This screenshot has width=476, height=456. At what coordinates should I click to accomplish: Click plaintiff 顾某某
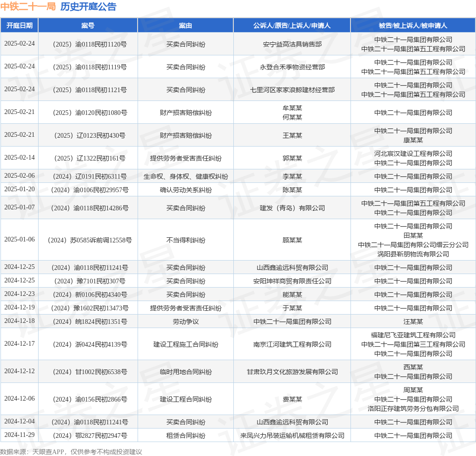click(292, 240)
